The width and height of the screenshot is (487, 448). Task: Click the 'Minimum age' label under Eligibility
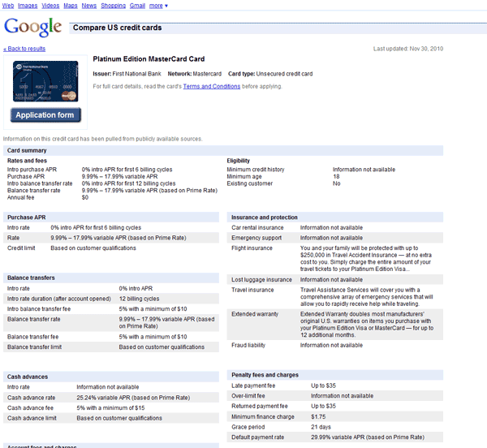tap(244, 176)
